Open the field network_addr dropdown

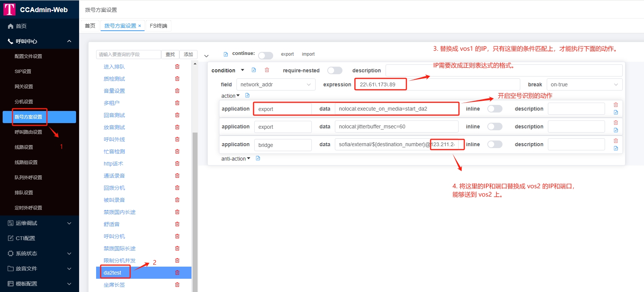276,84
